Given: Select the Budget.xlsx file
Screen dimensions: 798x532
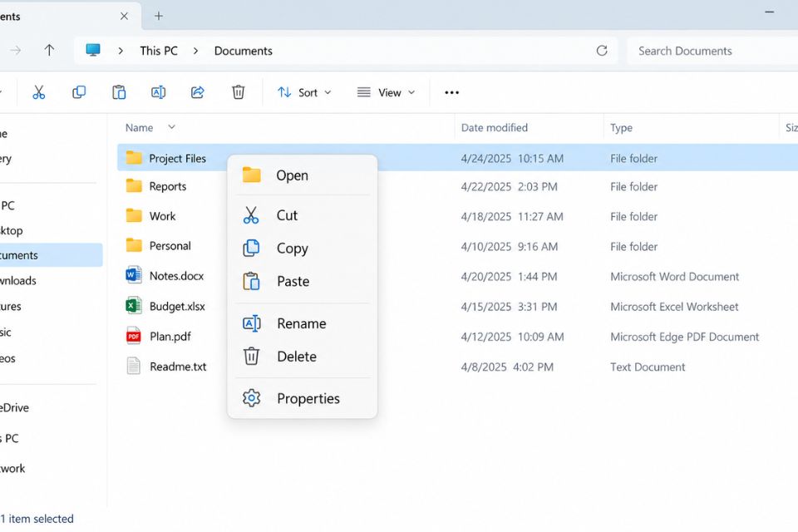Looking at the screenshot, I should coord(177,306).
